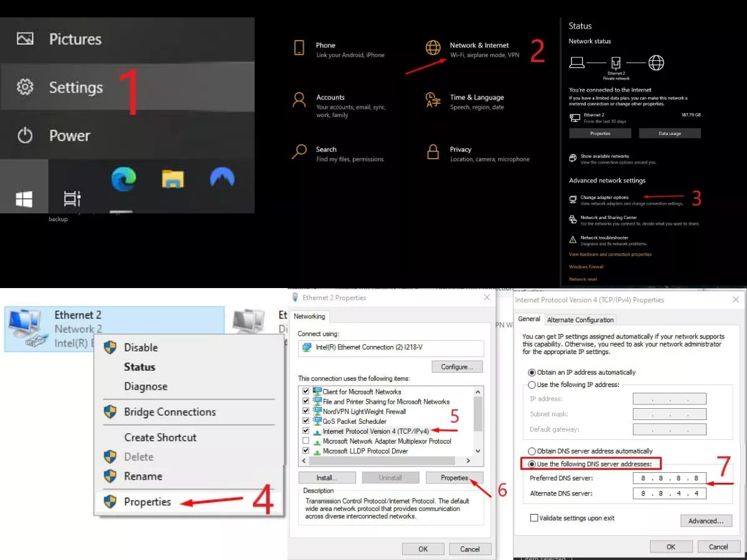Toggle Microsoft LLDP Protocol Driver checkbox
Viewport: 747px width, 560px height.
pyautogui.click(x=305, y=451)
